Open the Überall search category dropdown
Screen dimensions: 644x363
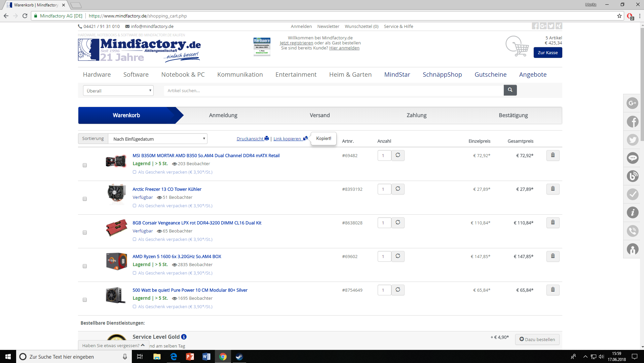118,90
